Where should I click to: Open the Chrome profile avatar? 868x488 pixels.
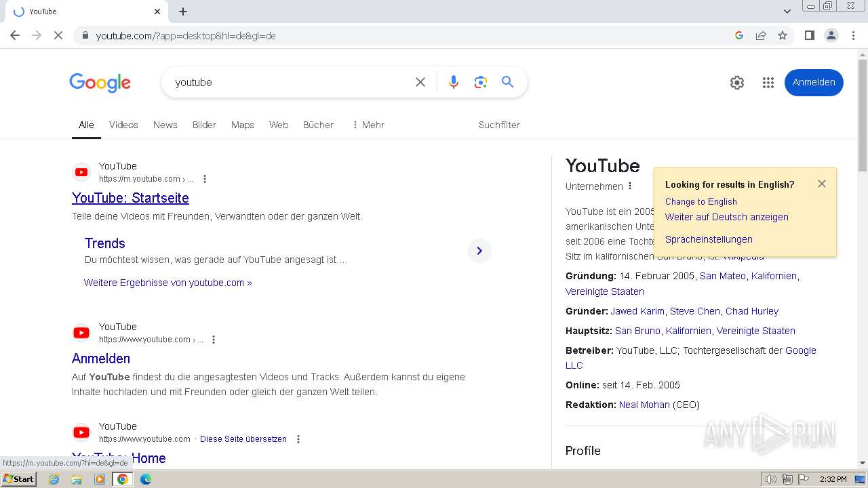click(x=831, y=35)
